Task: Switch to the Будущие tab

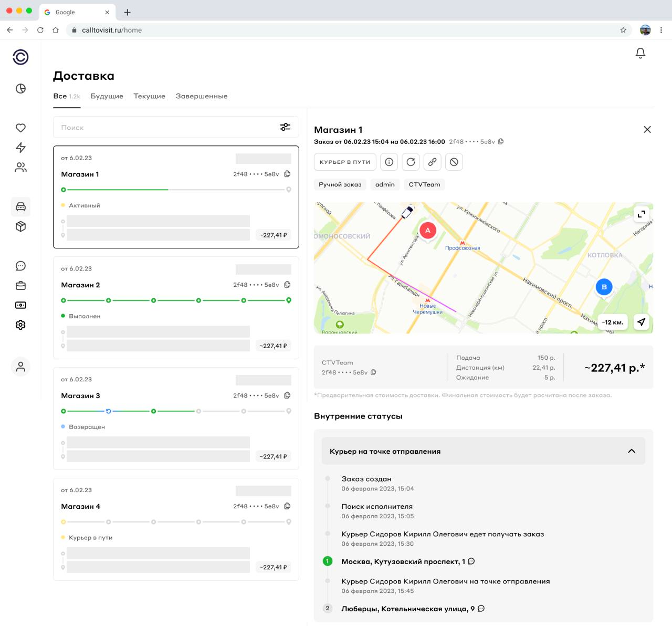Action: [107, 96]
